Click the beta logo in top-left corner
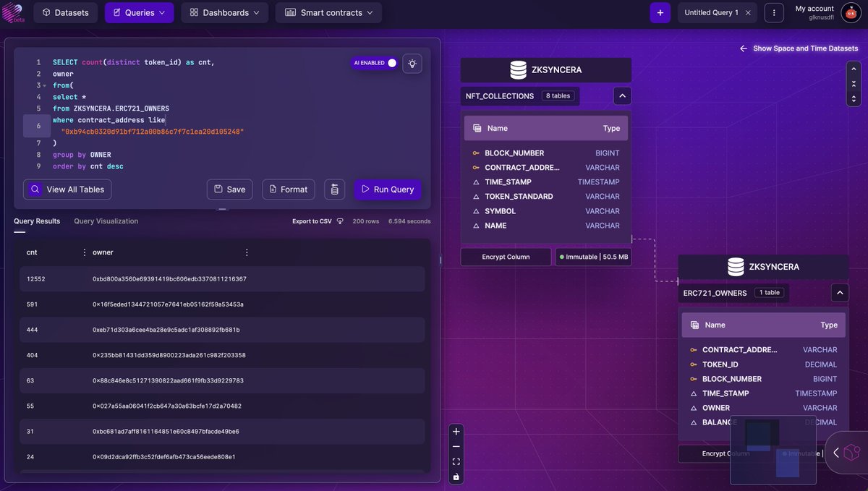Screen dimensions: 868x491 [x=14, y=12]
